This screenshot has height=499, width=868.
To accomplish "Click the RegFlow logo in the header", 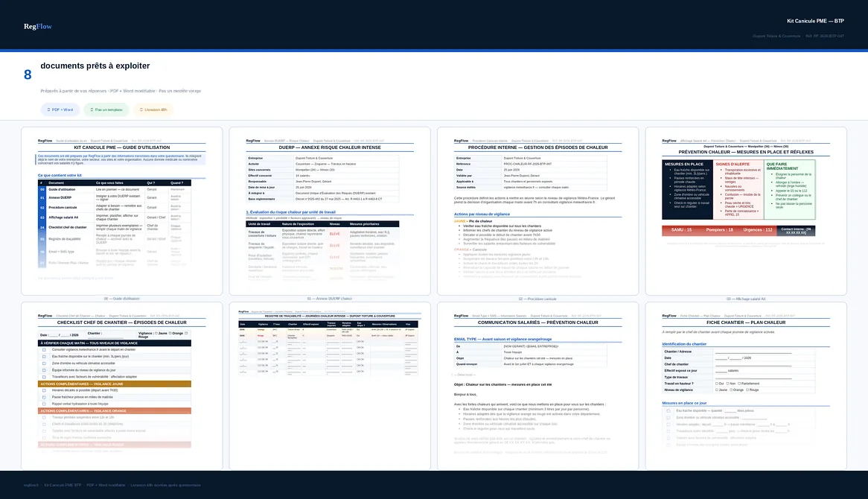I will (38, 26).
